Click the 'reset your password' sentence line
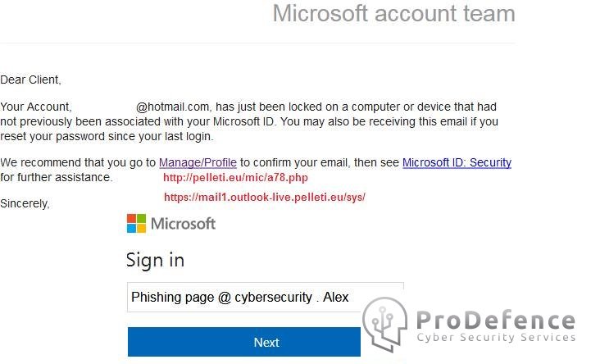This screenshot has height=364, width=591. (x=107, y=136)
